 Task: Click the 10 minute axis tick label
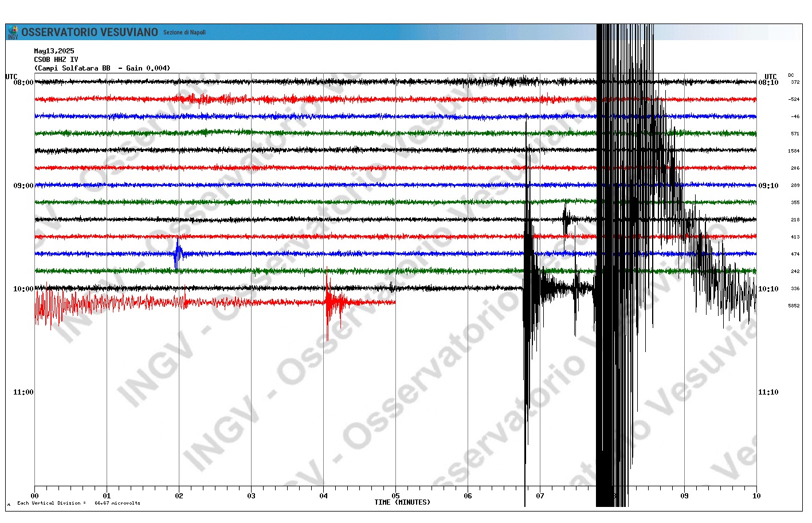point(756,496)
